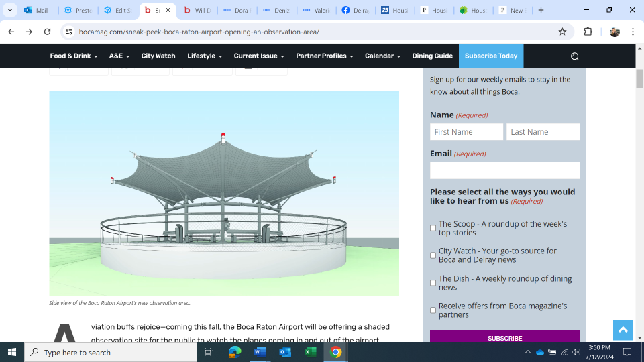Focus the Email input field
The width and height of the screenshot is (644, 362).
[x=504, y=170]
